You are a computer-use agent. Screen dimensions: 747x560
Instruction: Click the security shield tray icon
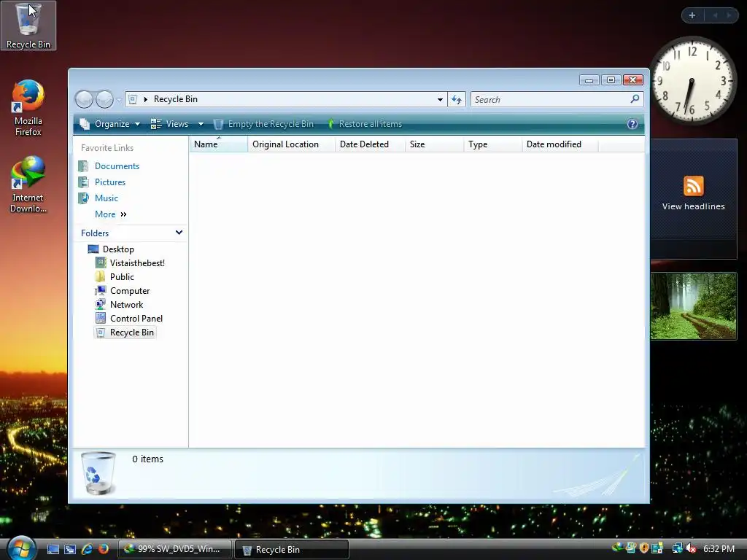pyautogui.click(x=644, y=548)
